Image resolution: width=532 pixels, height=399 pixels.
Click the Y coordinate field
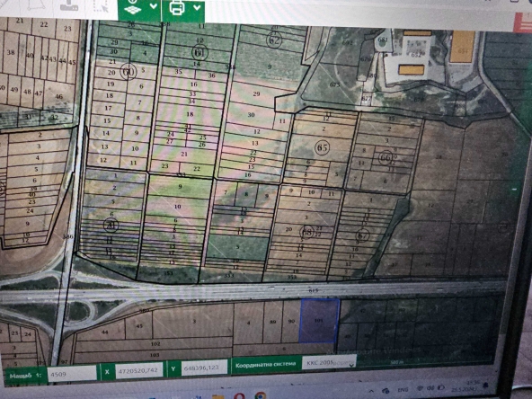(204, 368)
